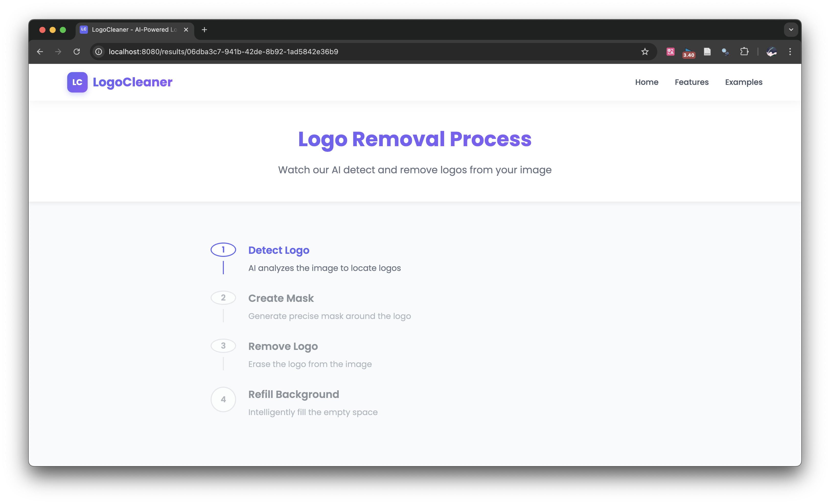Open the Home nav link
Viewport: 830px width, 504px height.
click(x=647, y=82)
